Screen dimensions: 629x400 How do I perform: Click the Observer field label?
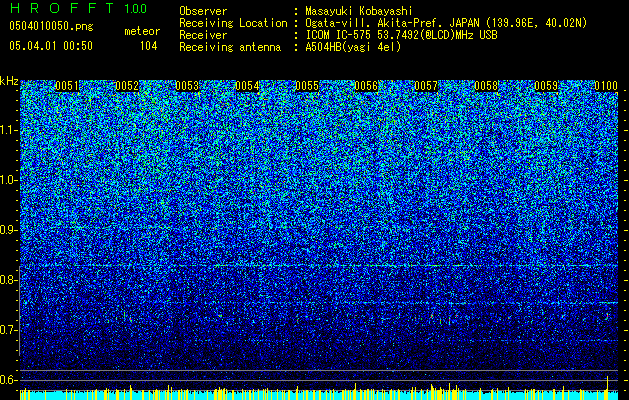[203, 11]
